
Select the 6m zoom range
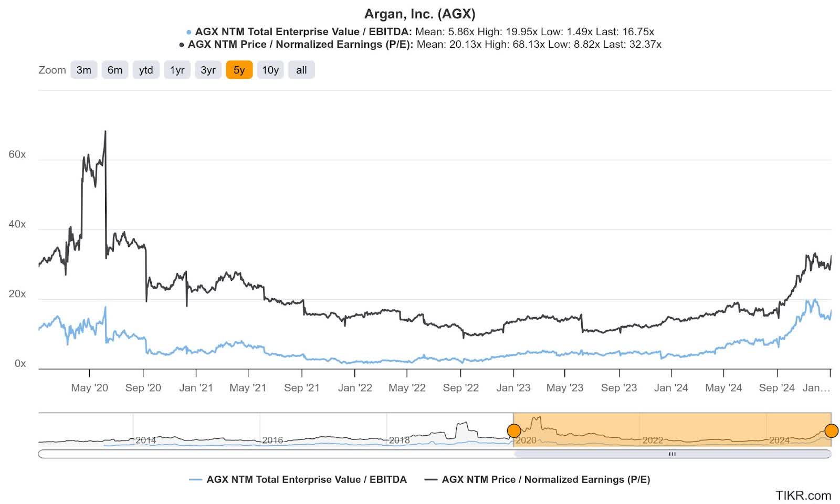tap(115, 69)
